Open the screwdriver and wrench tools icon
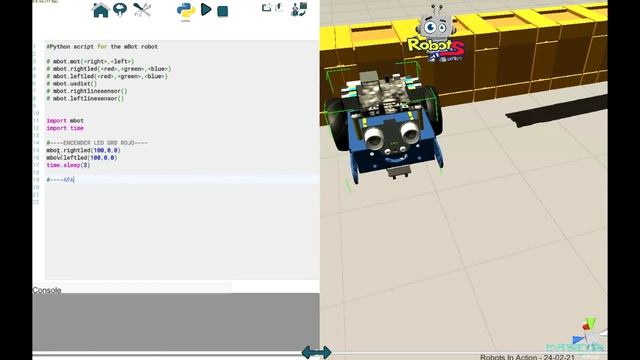The height and width of the screenshot is (360, 640). [142, 10]
